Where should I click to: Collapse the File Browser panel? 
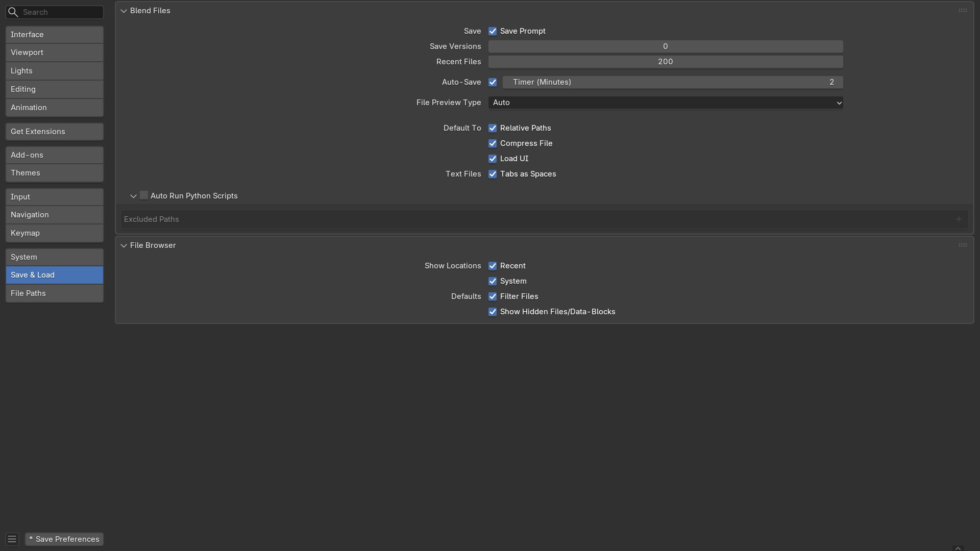tap(124, 245)
